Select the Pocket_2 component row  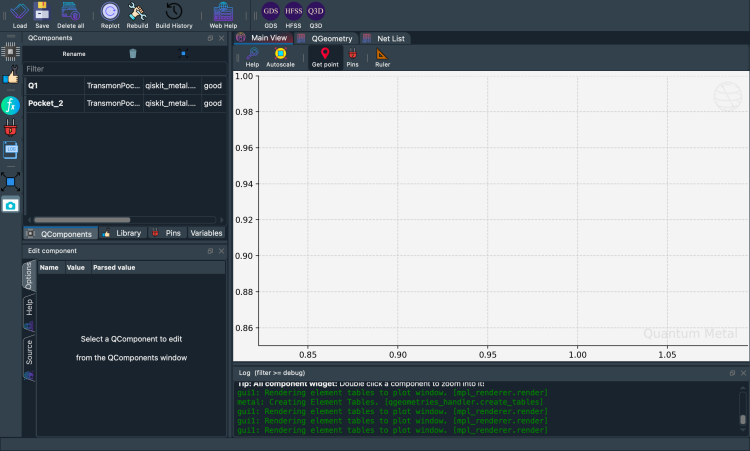[125, 103]
